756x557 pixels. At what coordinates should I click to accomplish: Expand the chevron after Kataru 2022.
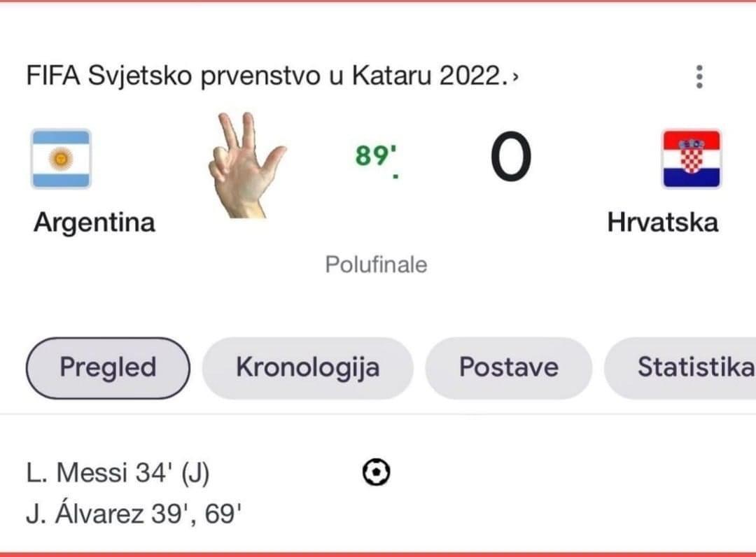click(516, 77)
